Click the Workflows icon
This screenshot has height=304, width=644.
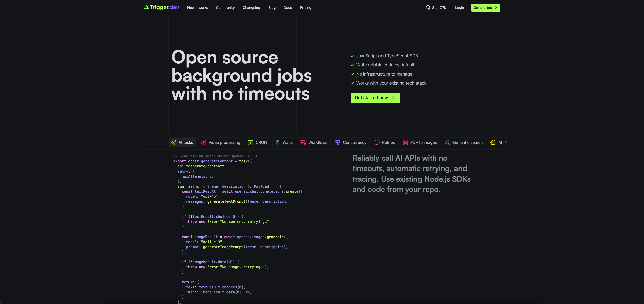(x=303, y=142)
